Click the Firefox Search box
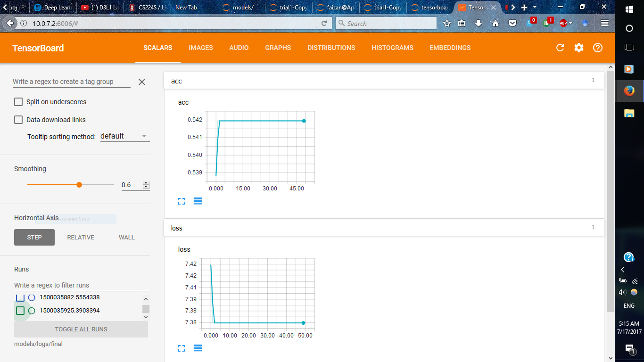Image resolution: width=644 pixels, height=362 pixels. (x=386, y=23)
